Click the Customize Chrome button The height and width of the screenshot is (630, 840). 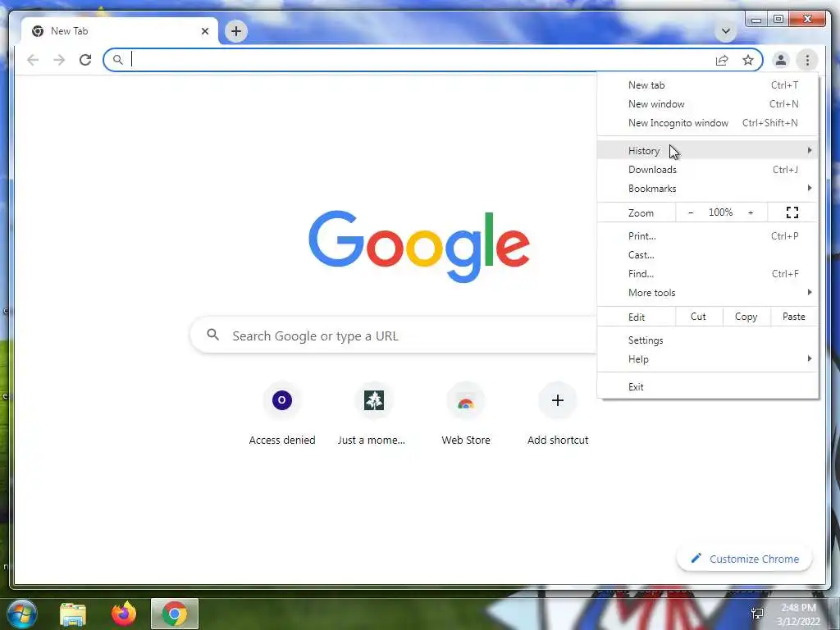point(745,559)
